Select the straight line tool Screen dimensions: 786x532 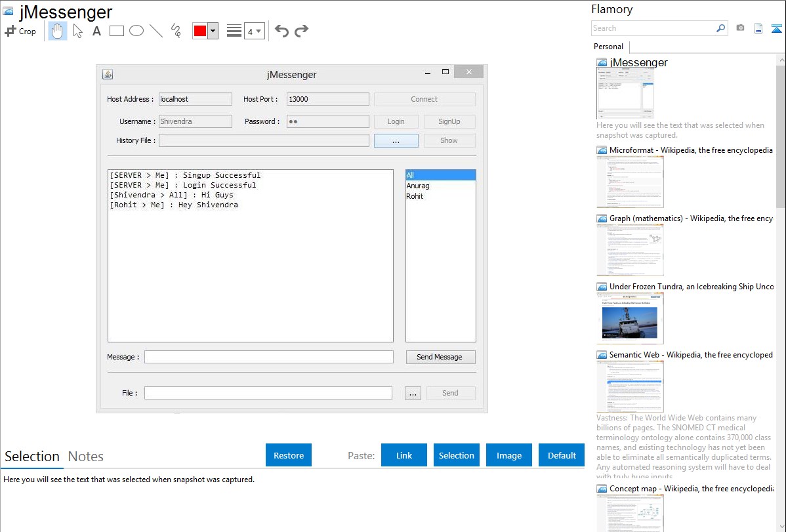(156, 31)
